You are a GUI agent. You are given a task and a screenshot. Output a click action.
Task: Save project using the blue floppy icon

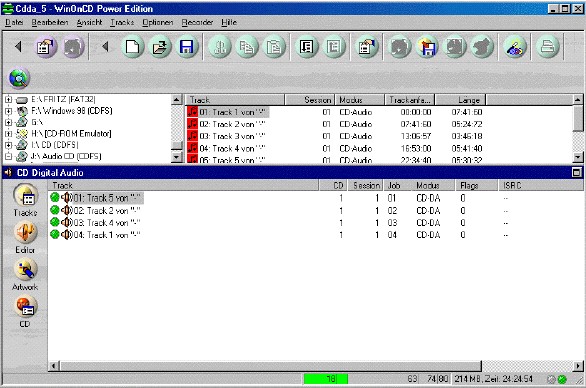186,47
